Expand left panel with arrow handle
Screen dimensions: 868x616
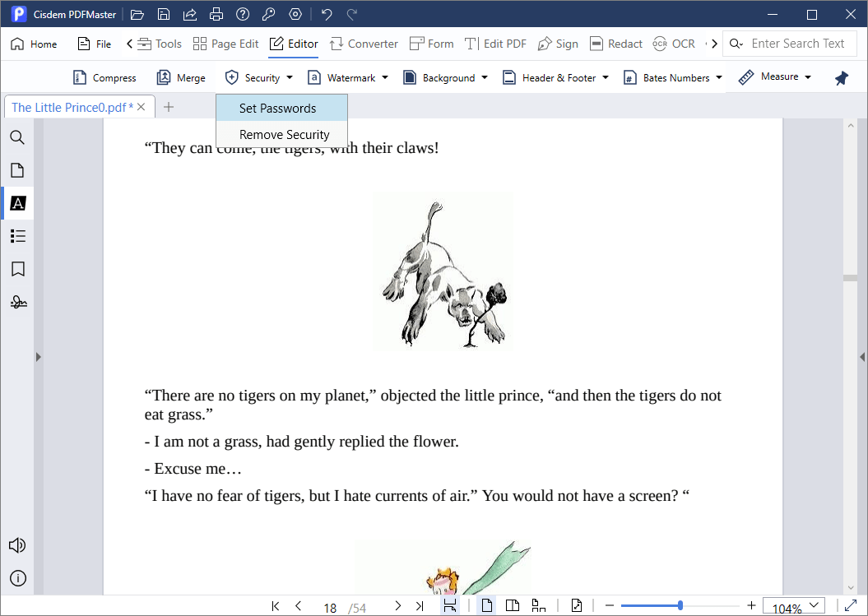pos(38,357)
